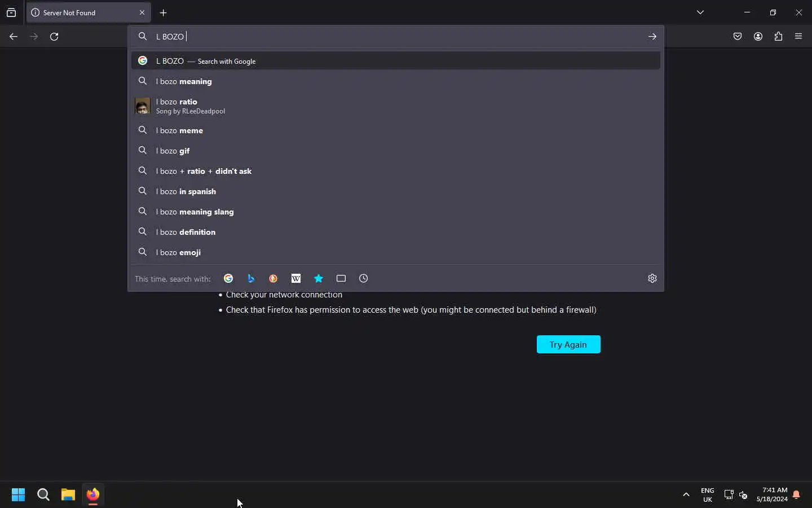Click the go arrow in address bar
The width and height of the screenshot is (812, 508).
(652, 36)
